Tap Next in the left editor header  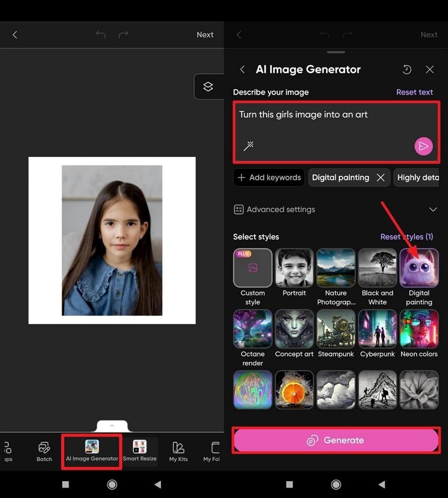(205, 35)
